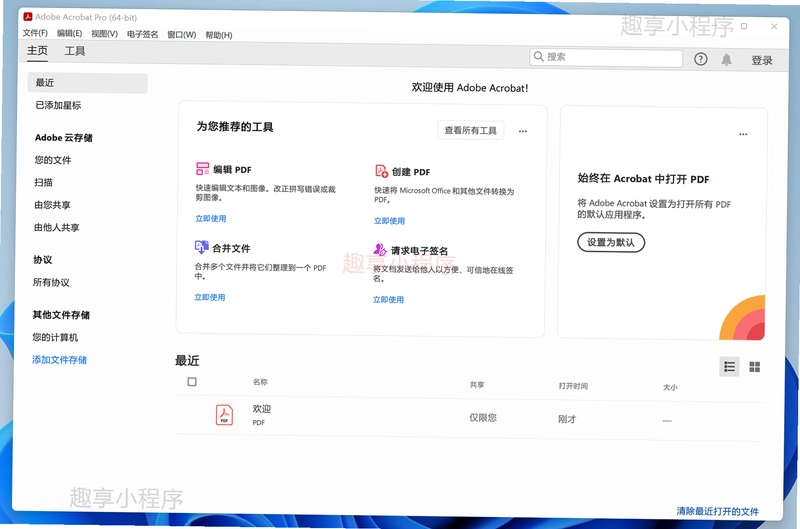Open the 帮助(H) menu
The image size is (800, 529).
point(219,35)
